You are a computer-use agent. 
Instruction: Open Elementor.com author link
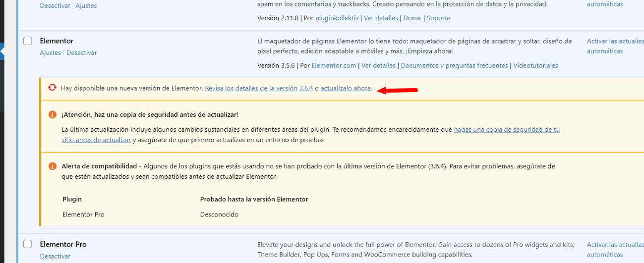[x=334, y=65]
